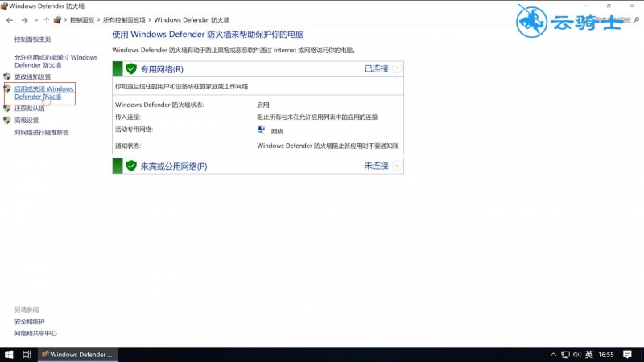
Task: Open Network and Sharing Center link
Action: 35,333
